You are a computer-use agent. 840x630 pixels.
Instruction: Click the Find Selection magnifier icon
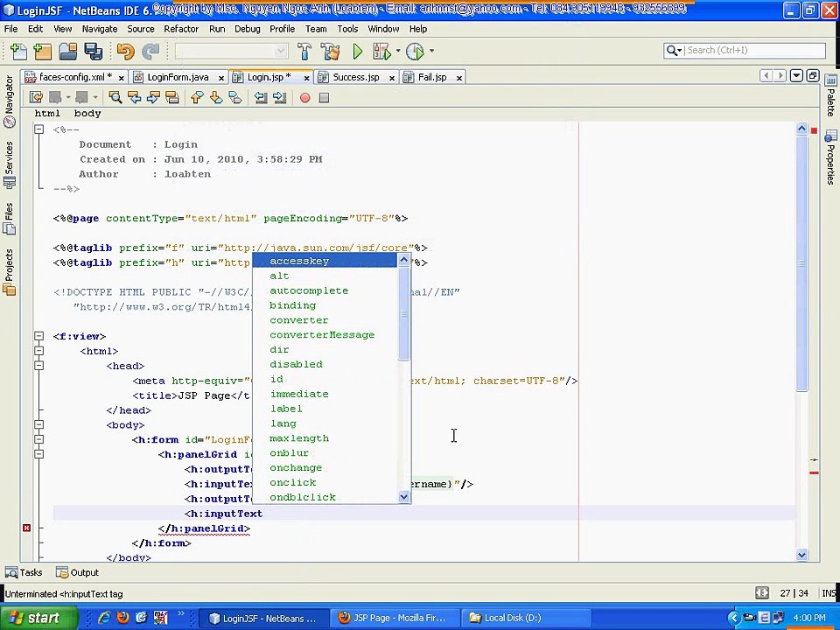(115, 97)
